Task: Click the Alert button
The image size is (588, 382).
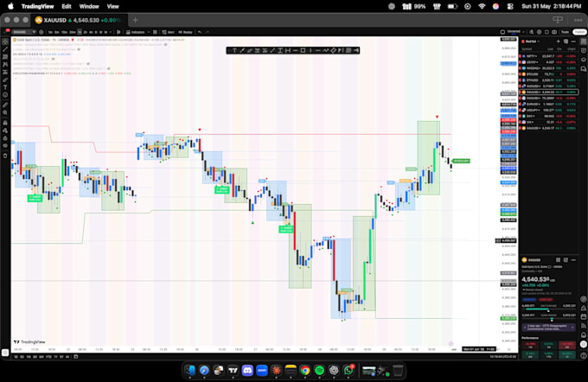Action: (x=168, y=32)
